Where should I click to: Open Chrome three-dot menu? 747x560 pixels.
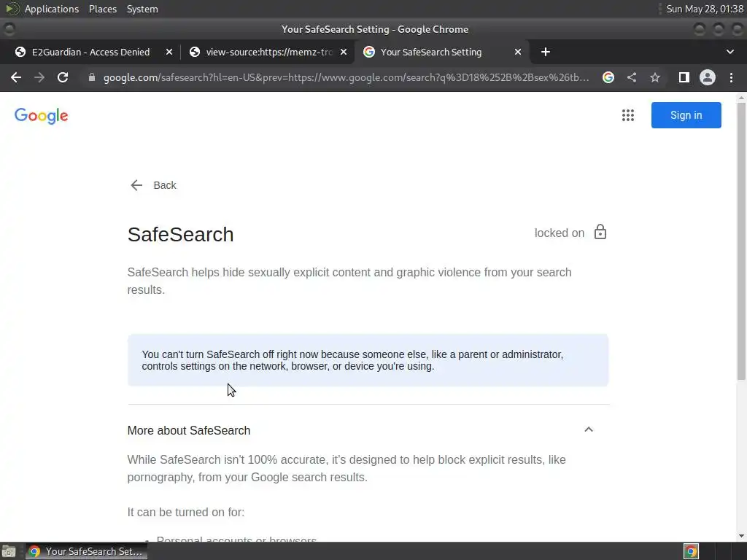731,77
